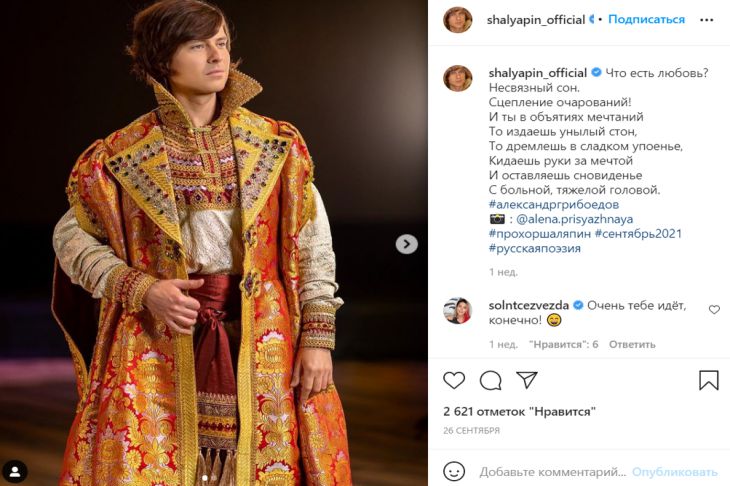Show tagged people icon on the photo

[x=17, y=469]
